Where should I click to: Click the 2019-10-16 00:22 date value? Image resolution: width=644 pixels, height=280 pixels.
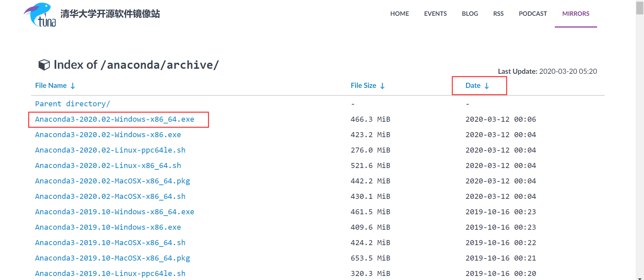pyautogui.click(x=501, y=243)
